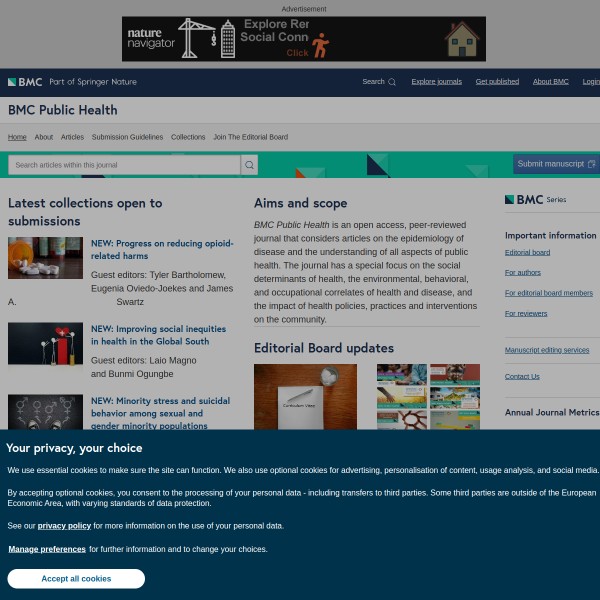Open the Articles menu item
Viewport: 600px width, 600px height.
72,137
